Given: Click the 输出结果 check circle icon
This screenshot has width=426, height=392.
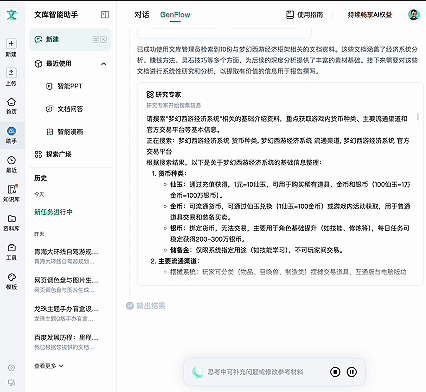Looking at the screenshot, I should coord(130,306).
